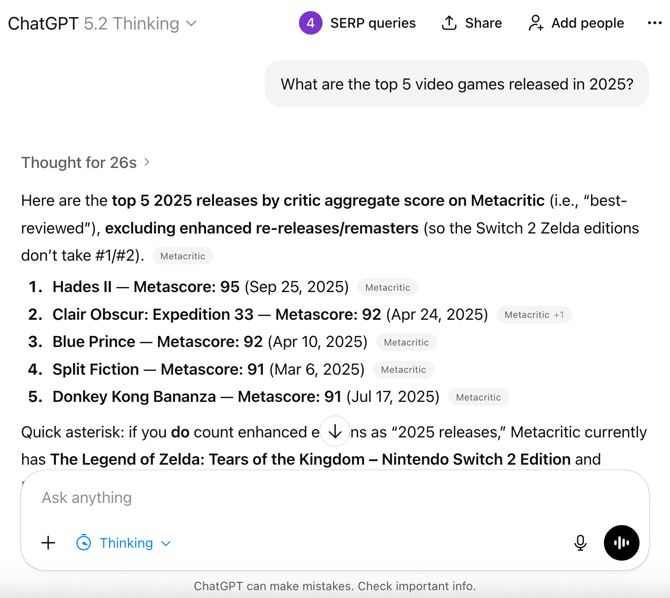This screenshot has height=598, width=670.
Task: Click the user message about top 5 games
Action: point(457,84)
